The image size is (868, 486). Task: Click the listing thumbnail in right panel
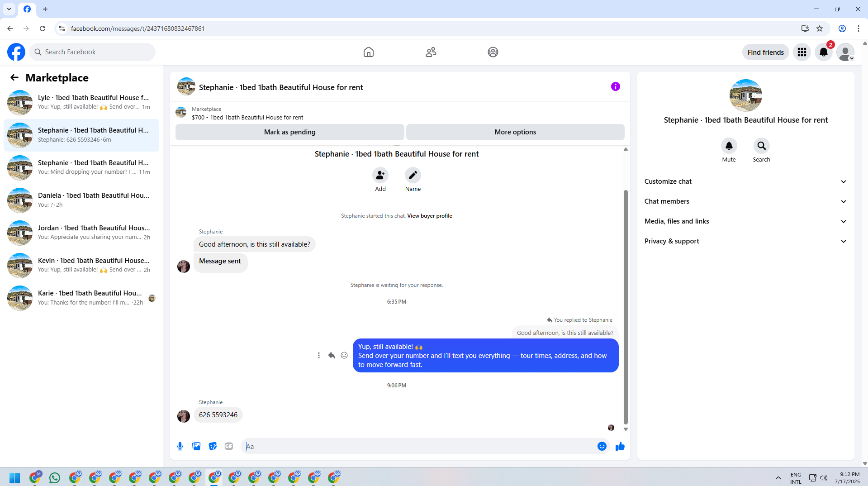coord(746,95)
